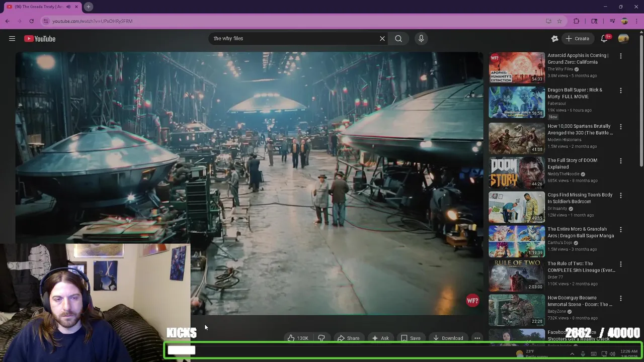
Task: Open the YouTube guide hamburger menu
Action: click(x=12, y=39)
